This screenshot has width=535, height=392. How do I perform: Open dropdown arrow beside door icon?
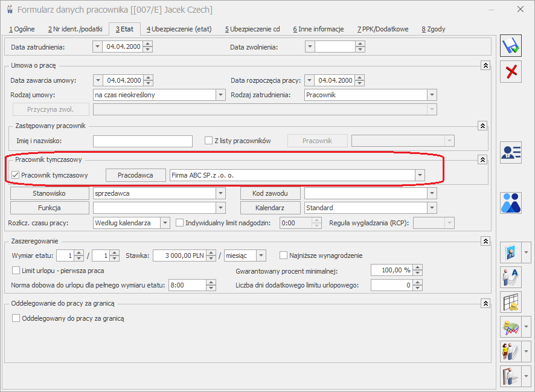point(526,376)
